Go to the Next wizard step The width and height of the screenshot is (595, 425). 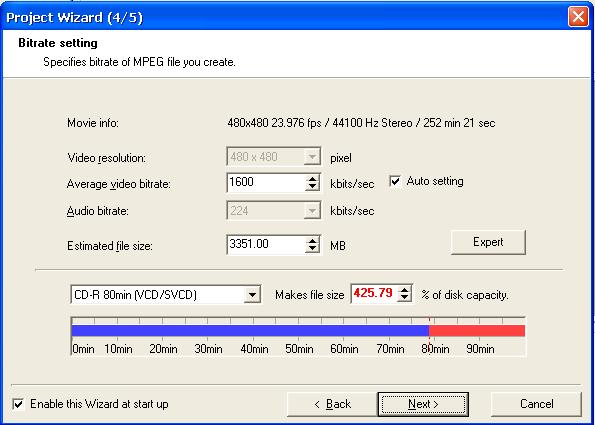(423, 404)
